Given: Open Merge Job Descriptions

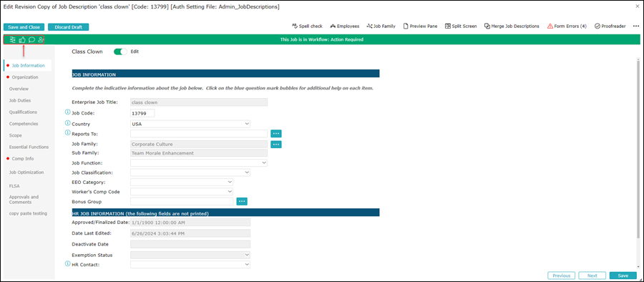Looking at the screenshot, I should 512,26.
